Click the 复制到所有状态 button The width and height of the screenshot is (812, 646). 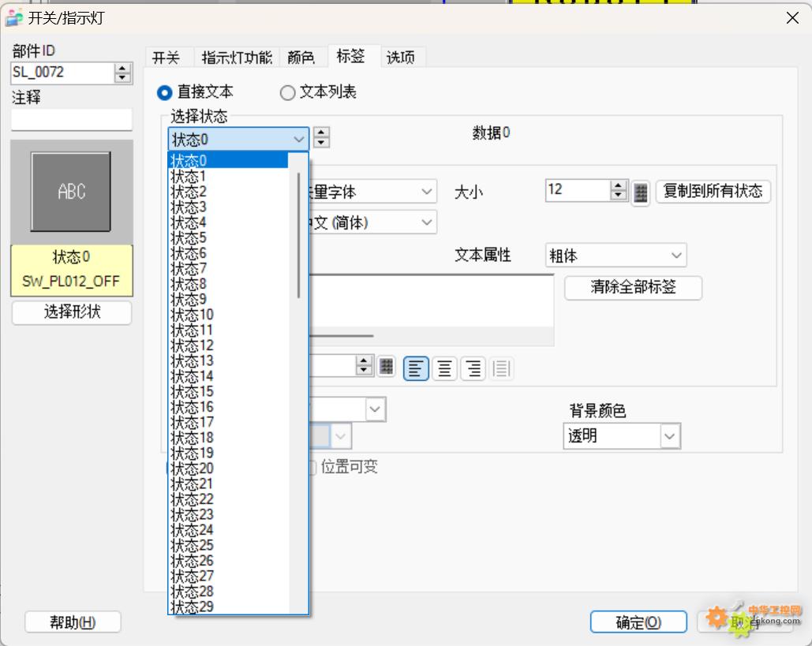[x=713, y=192]
